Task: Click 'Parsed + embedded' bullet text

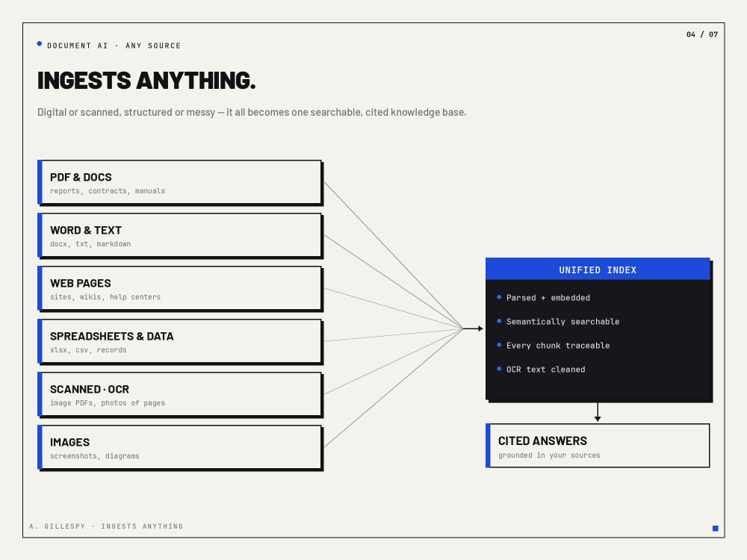Action: tap(548, 298)
